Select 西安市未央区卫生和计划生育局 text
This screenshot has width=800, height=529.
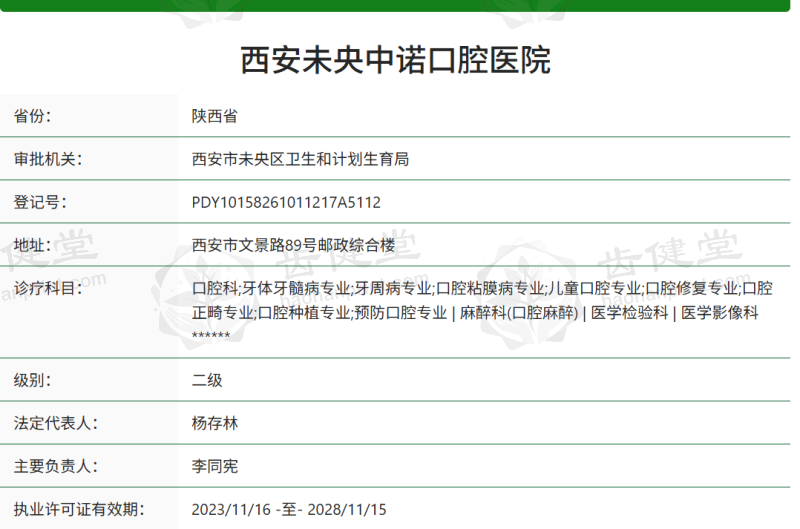pyautogui.click(x=301, y=159)
